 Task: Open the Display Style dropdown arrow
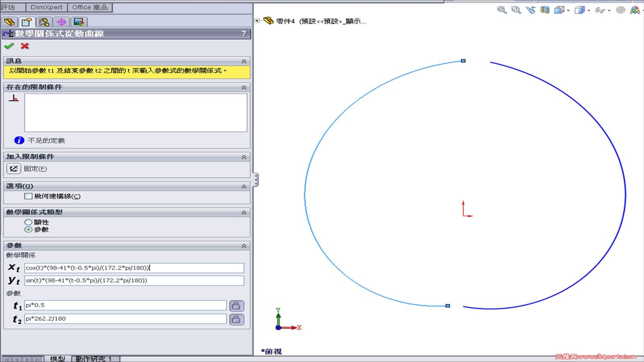(589, 10)
